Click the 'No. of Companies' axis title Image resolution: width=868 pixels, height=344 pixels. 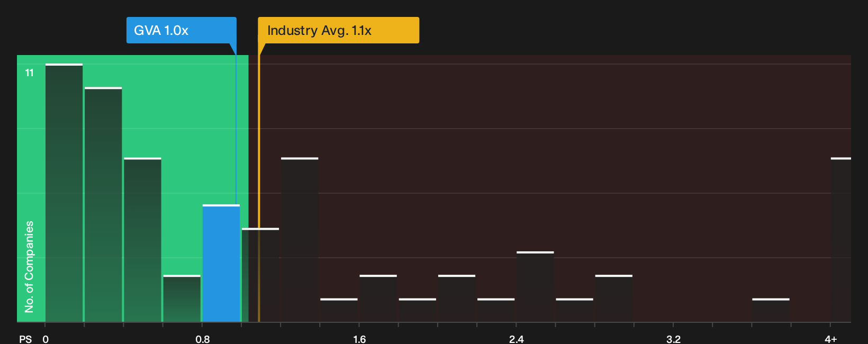click(x=29, y=267)
